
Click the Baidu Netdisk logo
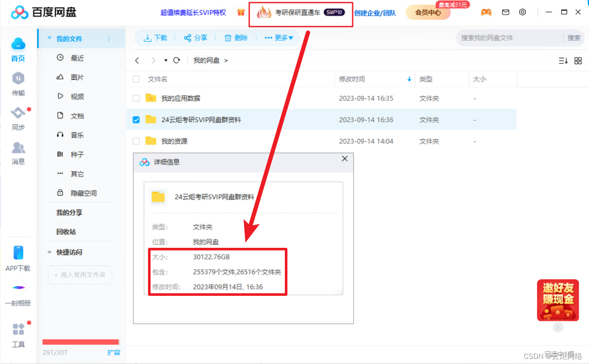click(x=44, y=12)
